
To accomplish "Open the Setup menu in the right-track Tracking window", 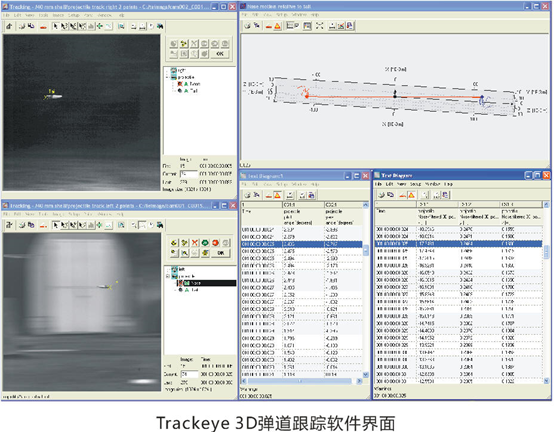I will point(73,15).
